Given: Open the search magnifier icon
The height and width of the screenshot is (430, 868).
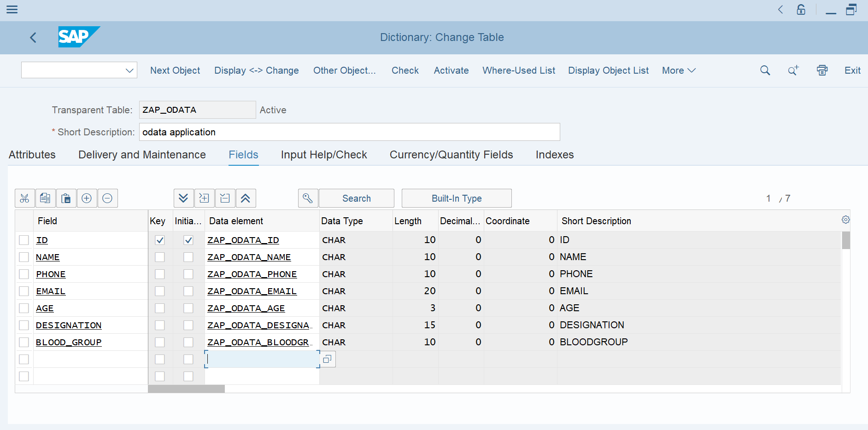Looking at the screenshot, I should coord(765,70).
